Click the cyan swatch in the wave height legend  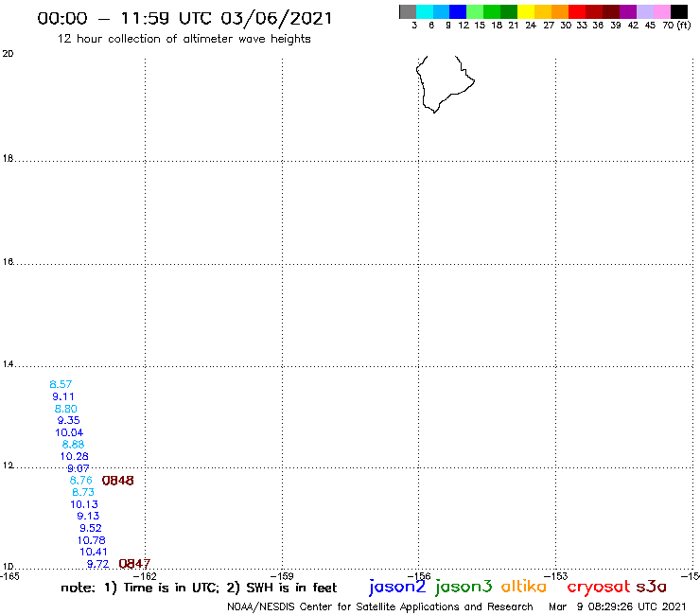point(425,11)
